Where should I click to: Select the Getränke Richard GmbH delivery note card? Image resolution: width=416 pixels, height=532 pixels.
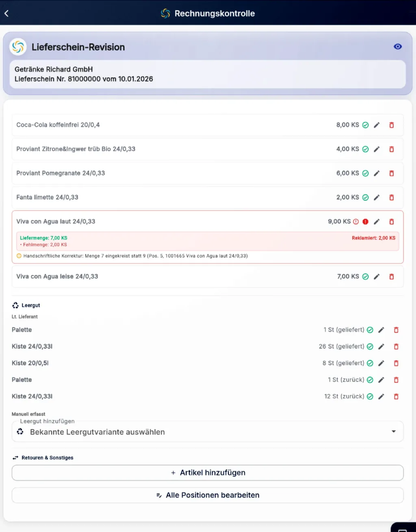click(208, 74)
